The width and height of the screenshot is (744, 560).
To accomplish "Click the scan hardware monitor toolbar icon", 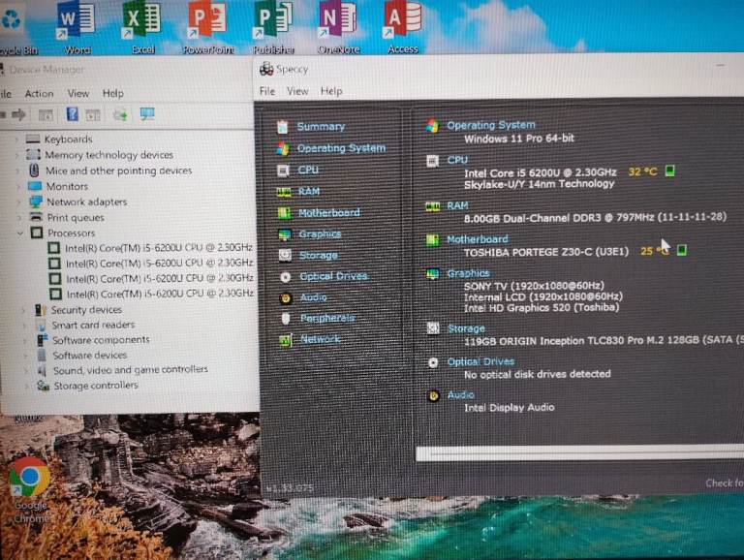I will [x=147, y=114].
